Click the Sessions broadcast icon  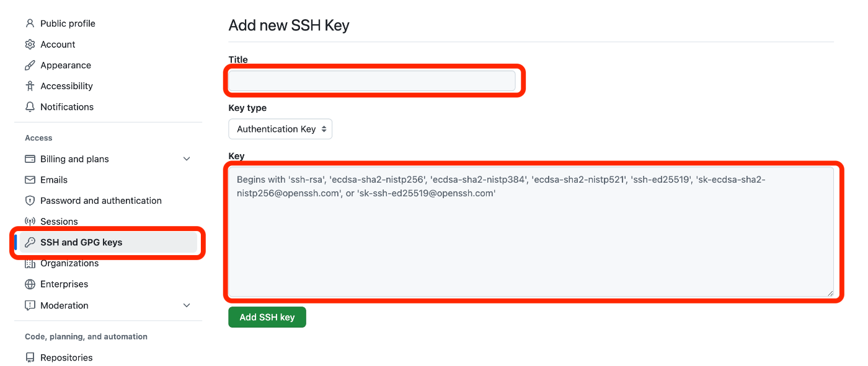pos(30,222)
